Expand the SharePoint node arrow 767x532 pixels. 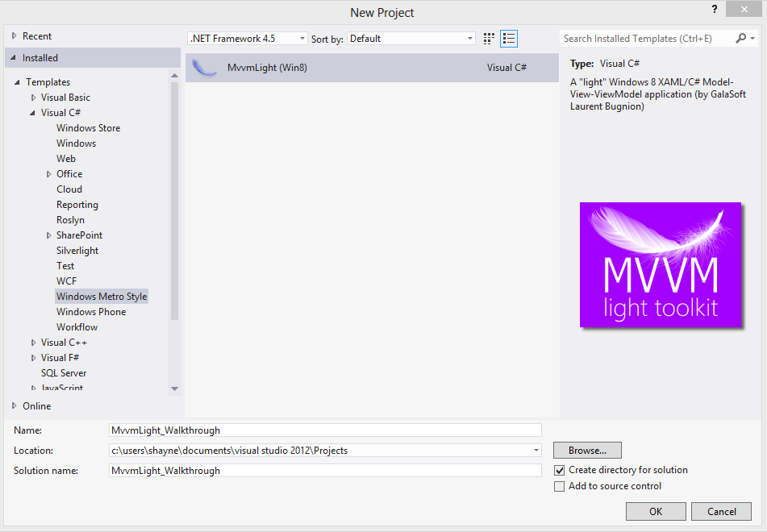pyautogui.click(x=48, y=235)
